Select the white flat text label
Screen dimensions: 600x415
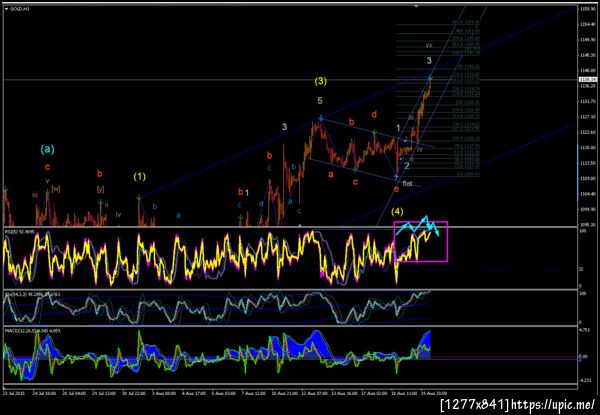(407, 184)
